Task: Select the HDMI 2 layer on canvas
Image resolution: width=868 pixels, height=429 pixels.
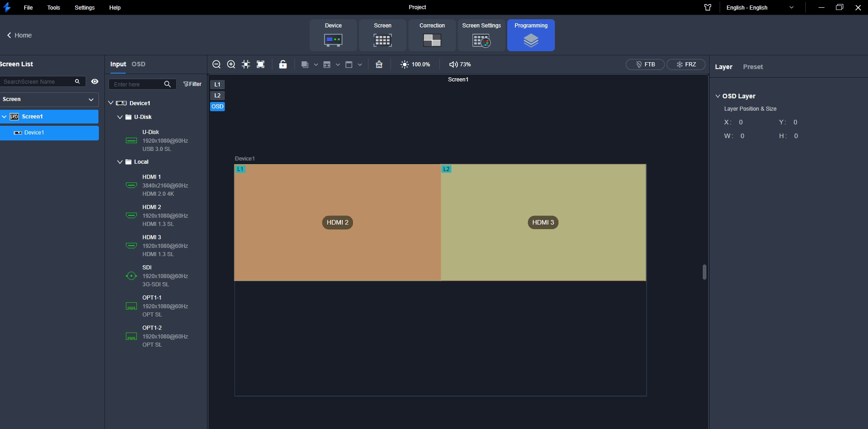Action: (337, 222)
